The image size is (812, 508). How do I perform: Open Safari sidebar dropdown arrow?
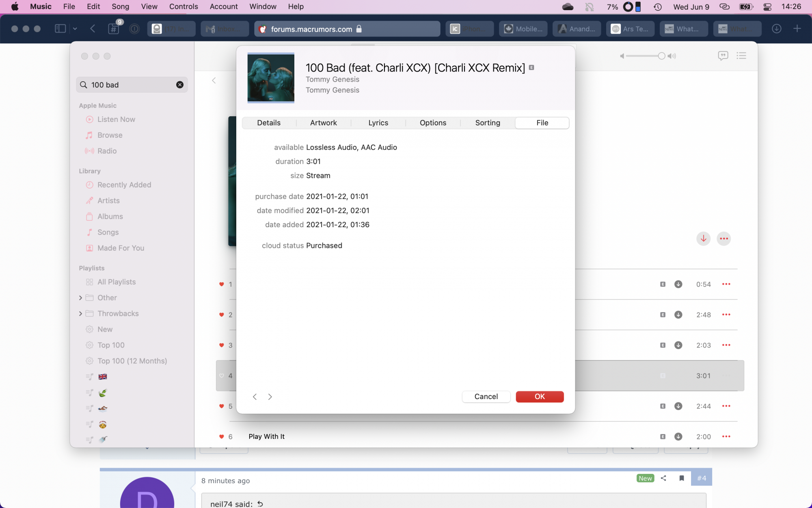point(75,29)
